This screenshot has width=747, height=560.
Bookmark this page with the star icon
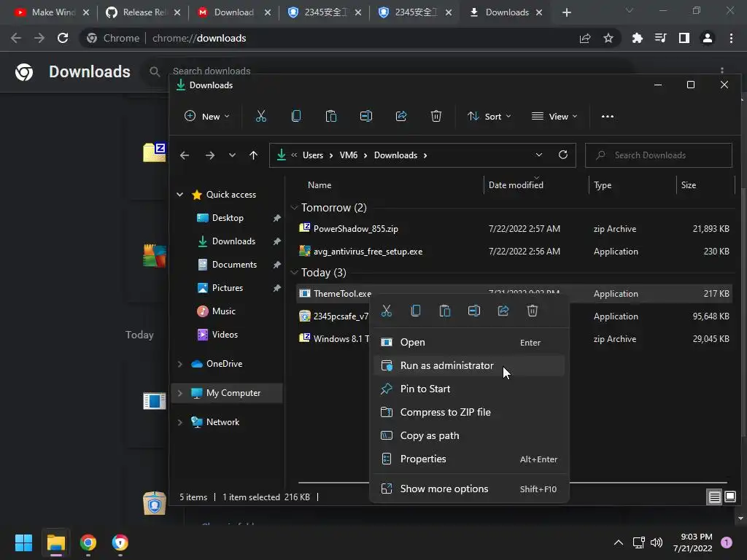pyautogui.click(x=608, y=38)
